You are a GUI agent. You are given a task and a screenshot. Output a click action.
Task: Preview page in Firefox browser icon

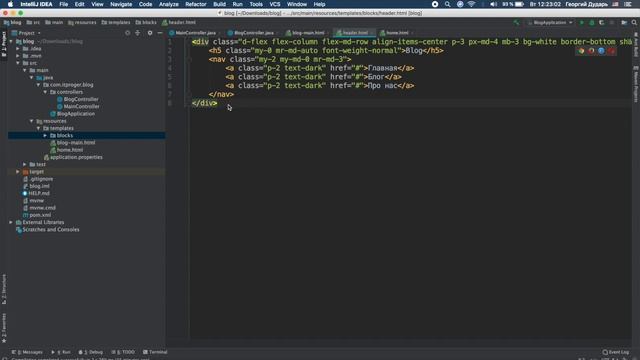591,51
